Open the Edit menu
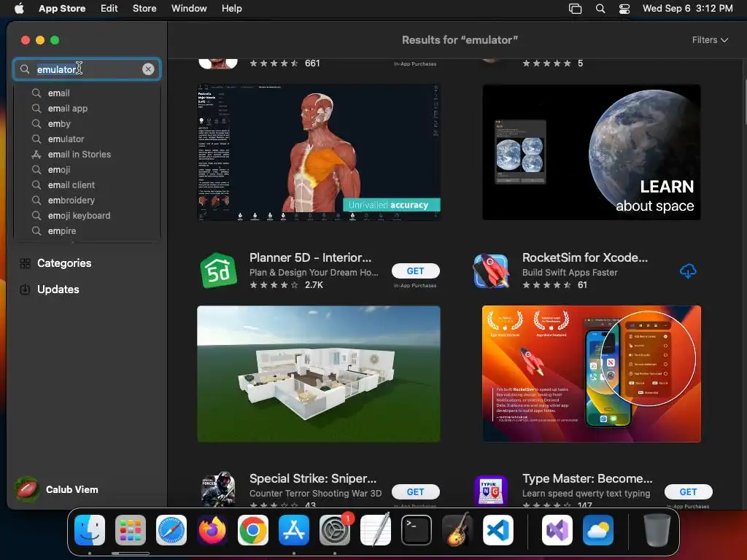Image resolution: width=747 pixels, height=560 pixels. [109, 8]
